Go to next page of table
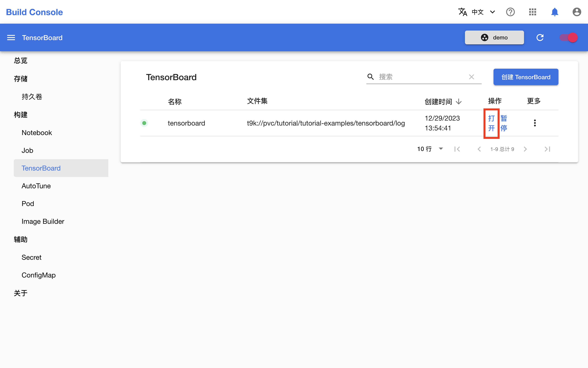 pos(525,149)
